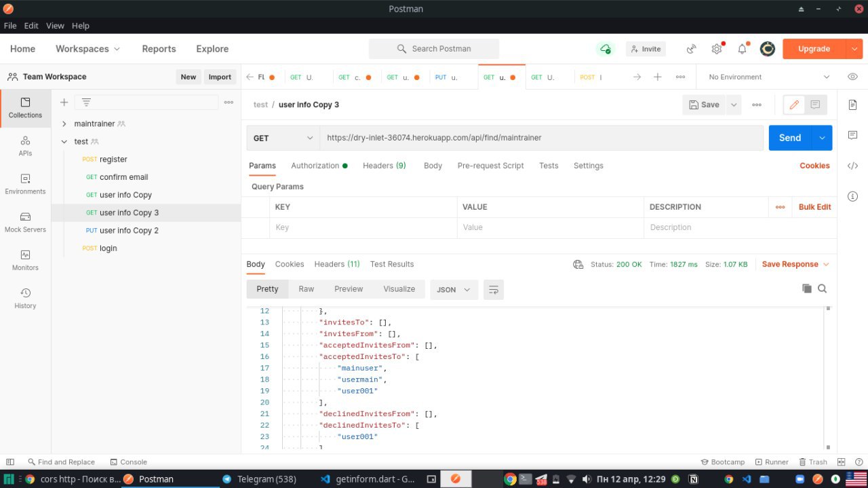The width and height of the screenshot is (868, 488).
Task: Open request tabs three-dot options menu
Action: pos(680,77)
